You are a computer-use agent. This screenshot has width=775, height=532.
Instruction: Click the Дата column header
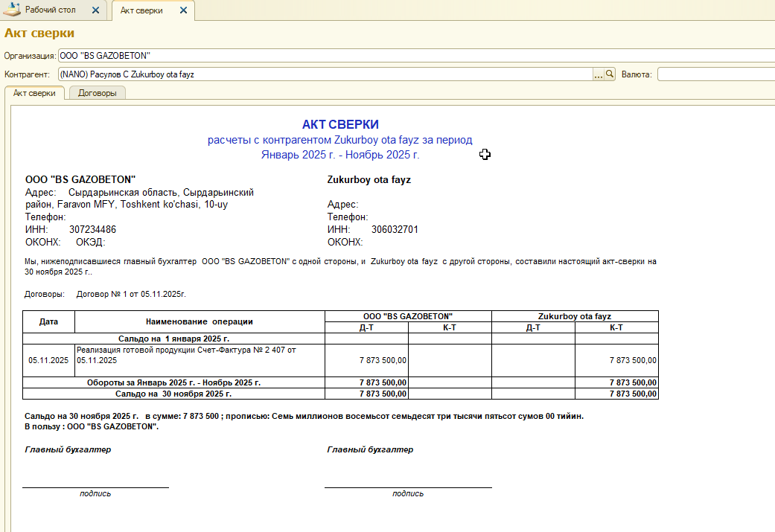tap(48, 321)
